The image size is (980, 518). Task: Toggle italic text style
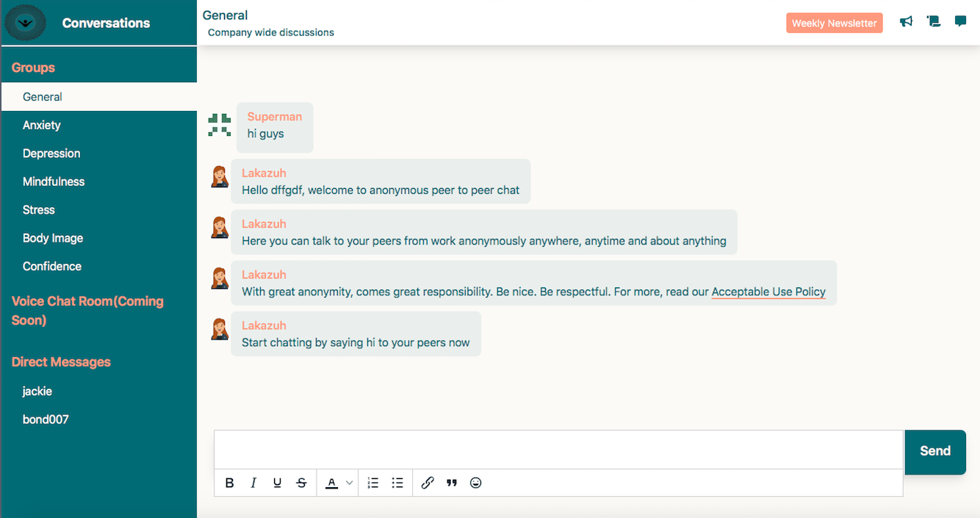[x=253, y=483]
